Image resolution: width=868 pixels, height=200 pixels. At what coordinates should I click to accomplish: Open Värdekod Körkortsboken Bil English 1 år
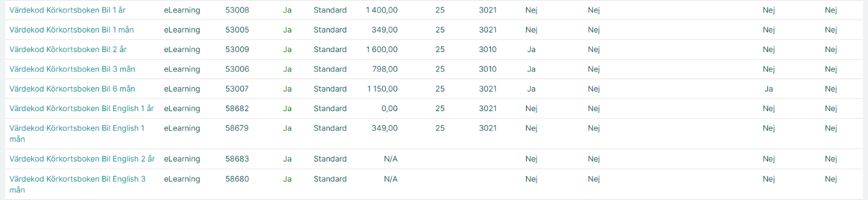[81, 108]
